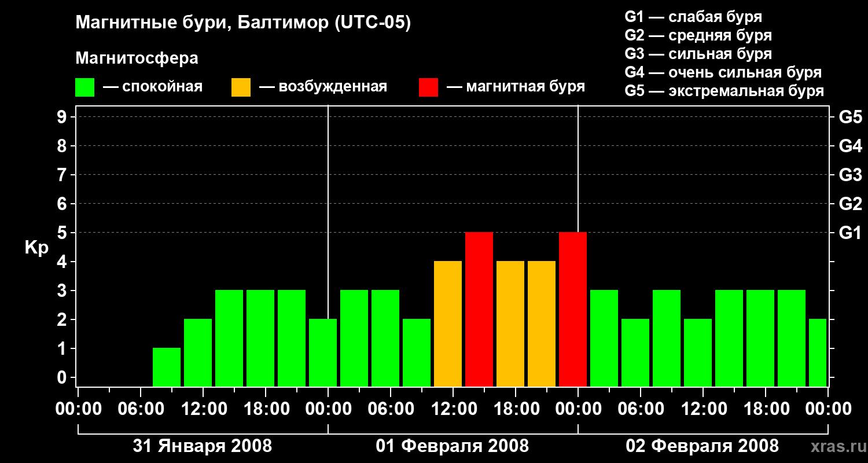The width and height of the screenshot is (868, 463).
Task: Click the orange bar starting 18:00 on 01 February
Action: pyautogui.click(x=542, y=324)
